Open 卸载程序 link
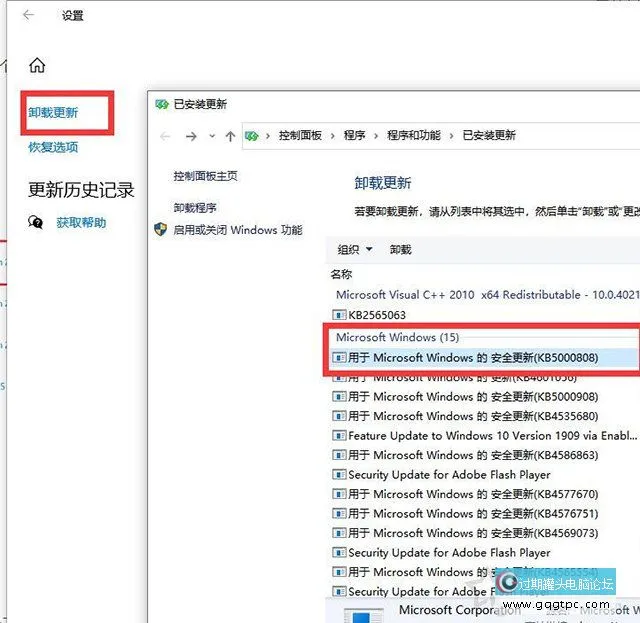 pos(195,208)
